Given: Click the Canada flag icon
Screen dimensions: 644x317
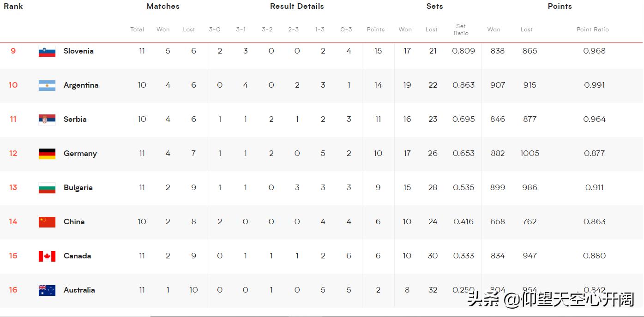Looking at the screenshot, I should [x=47, y=256].
